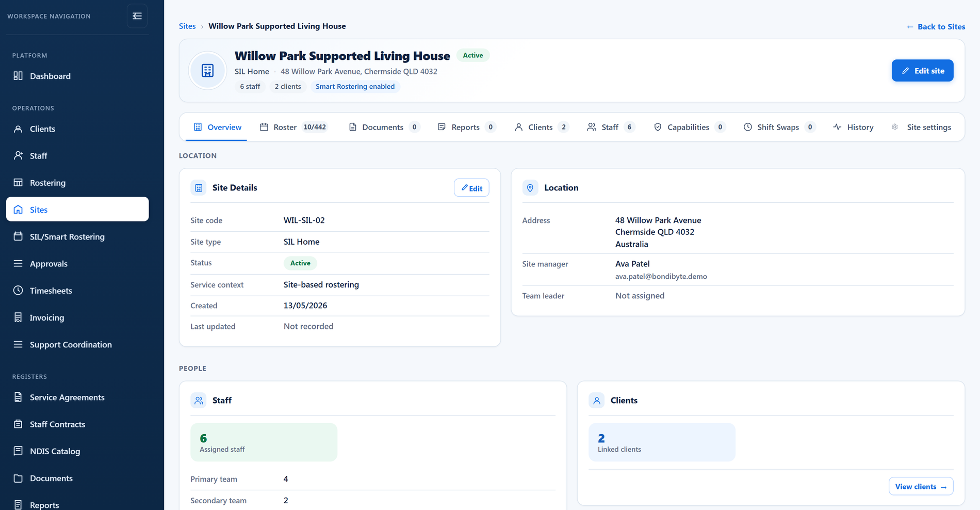Switch to the Roster tab
The image size is (980, 510).
pos(293,127)
